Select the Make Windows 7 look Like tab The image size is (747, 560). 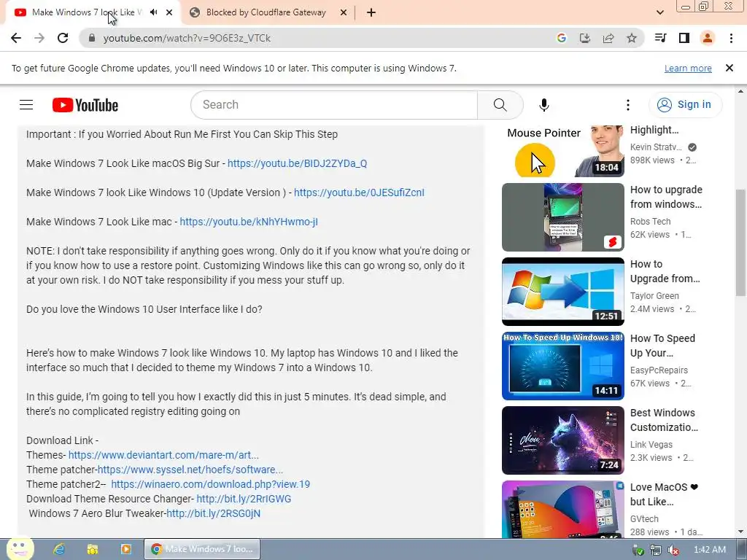[x=88, y=12]
